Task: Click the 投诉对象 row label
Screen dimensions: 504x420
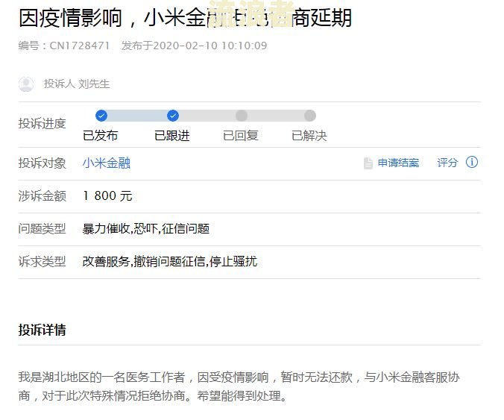Action: (42, 163)
